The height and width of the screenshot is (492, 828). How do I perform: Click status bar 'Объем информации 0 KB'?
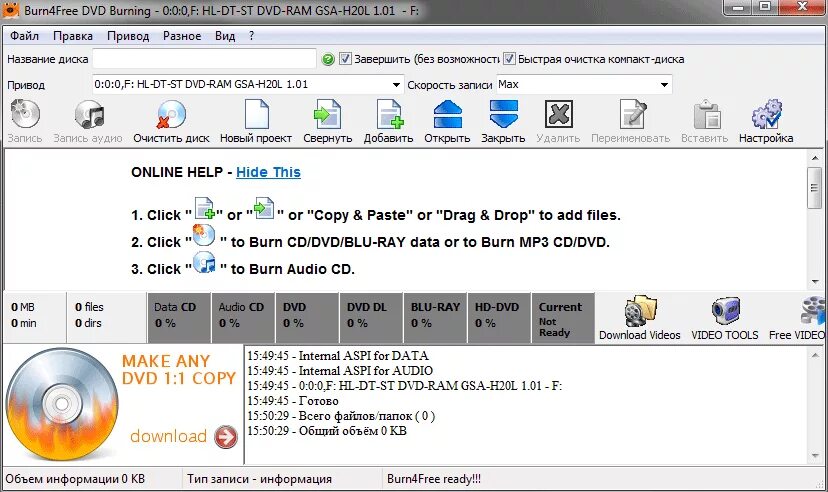click(75, 479)
